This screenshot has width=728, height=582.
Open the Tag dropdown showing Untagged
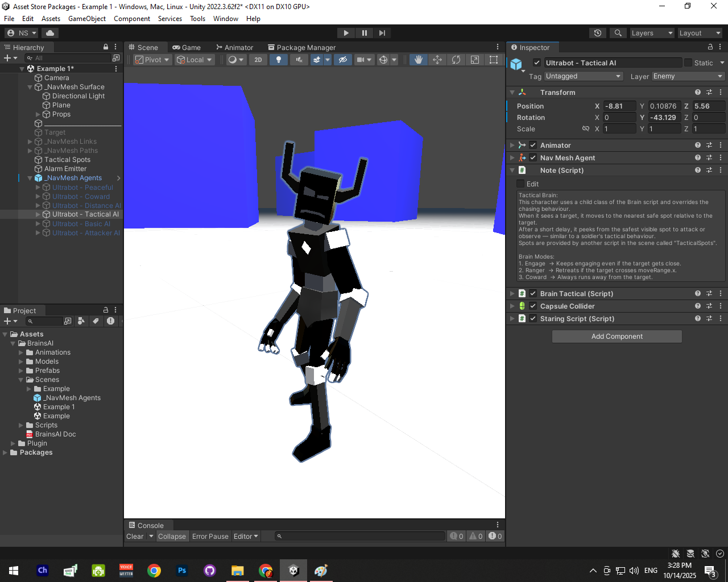(x=583, y=76)
